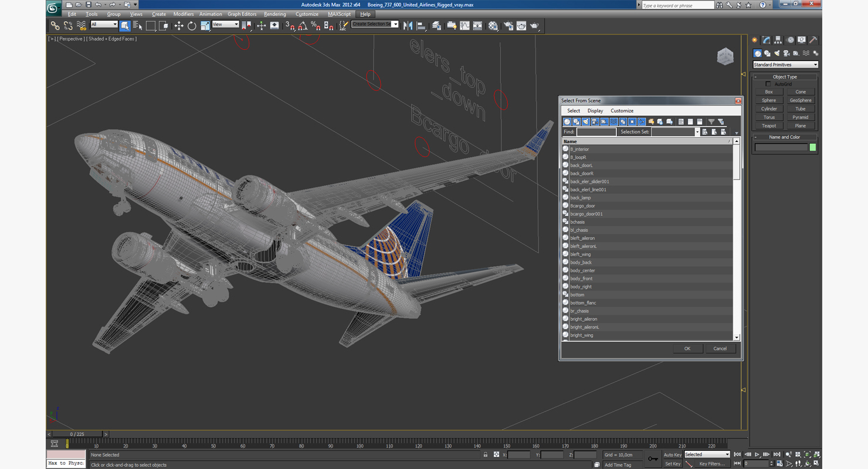Open Select by Name tool
The image size is (868, 469).
click(x=138, y=25)
